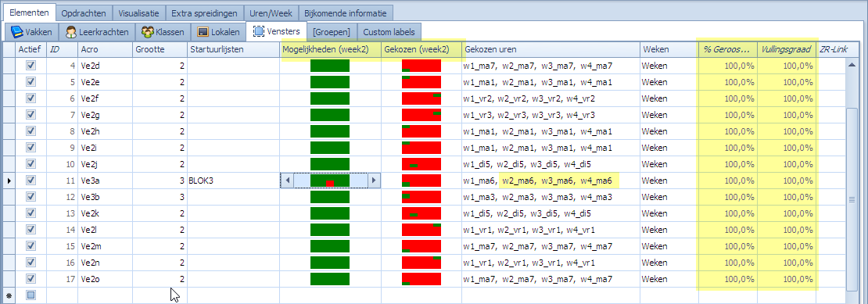Click new row asterisk indicator
This screenshot has height=304, width=868.
coord(8,295)
